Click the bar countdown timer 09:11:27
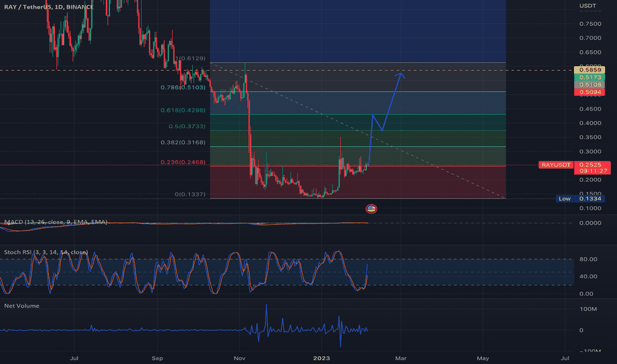 [593, 171]
